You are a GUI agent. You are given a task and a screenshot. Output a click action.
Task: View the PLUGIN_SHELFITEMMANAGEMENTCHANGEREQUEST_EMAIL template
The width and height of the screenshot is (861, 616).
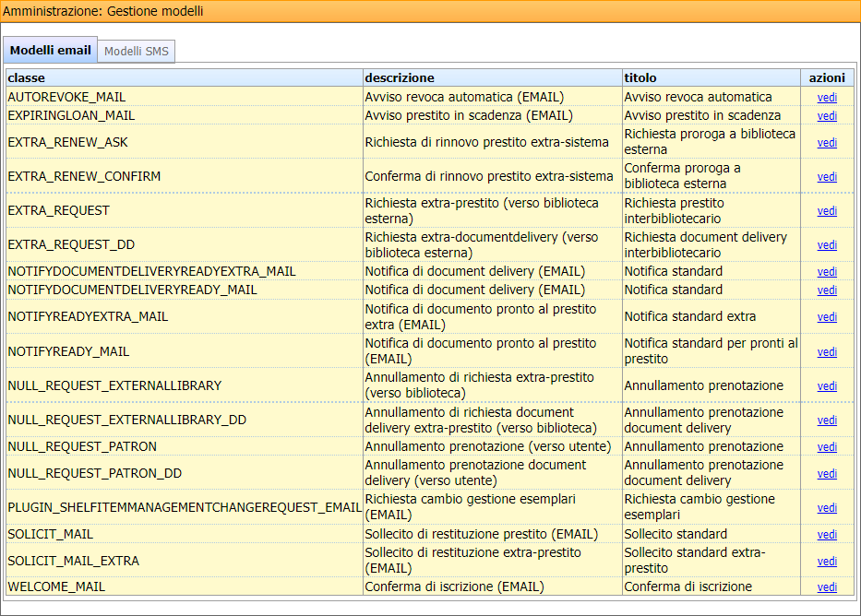click(x=826, y=506)
